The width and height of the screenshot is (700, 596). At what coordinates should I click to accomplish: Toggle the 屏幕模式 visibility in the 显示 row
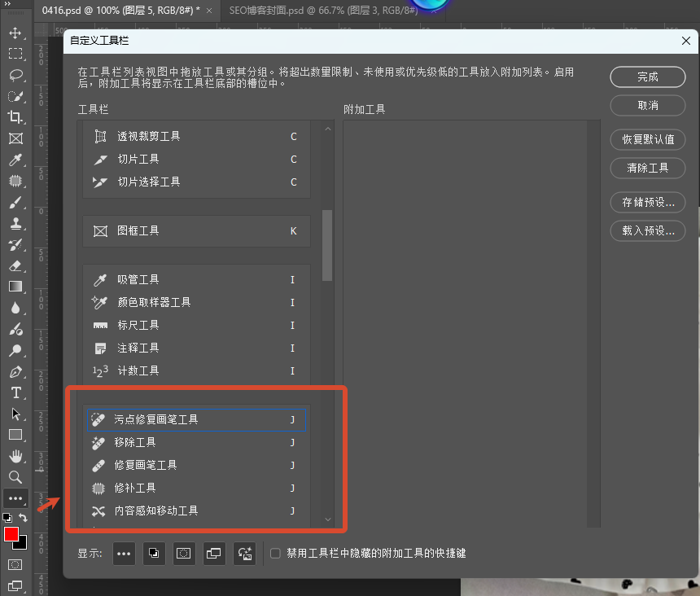(x=213, y=553)
